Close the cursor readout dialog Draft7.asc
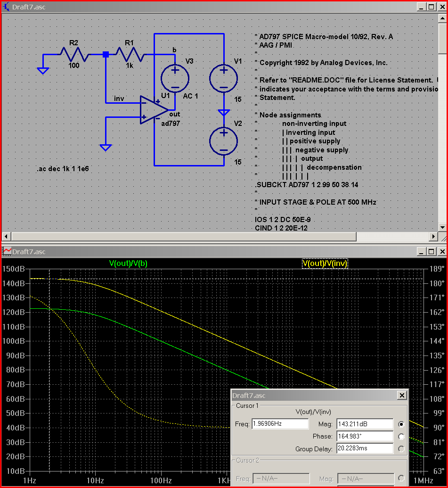448x488 pixels. [402, 395]
